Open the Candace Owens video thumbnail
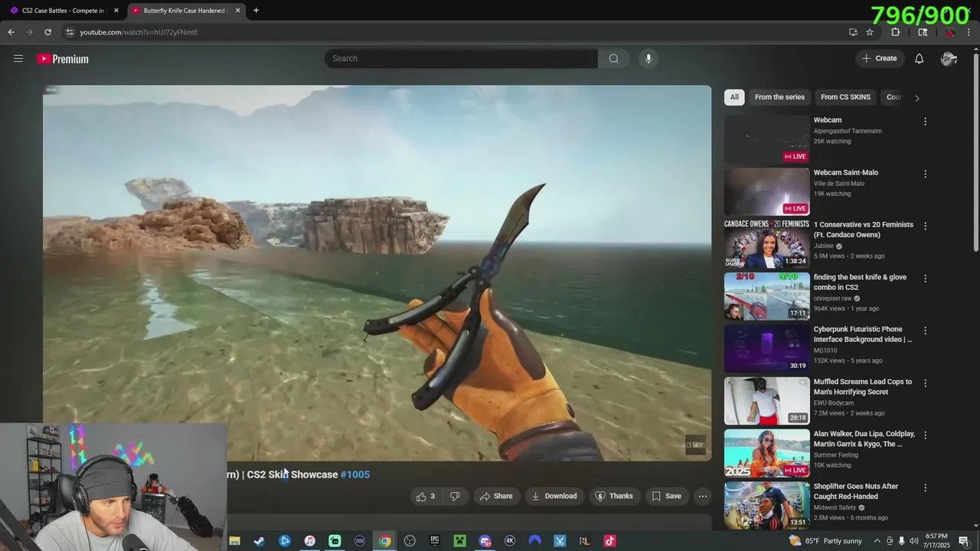Viewport: 980px width, 551px height. (x=766, y=243)
